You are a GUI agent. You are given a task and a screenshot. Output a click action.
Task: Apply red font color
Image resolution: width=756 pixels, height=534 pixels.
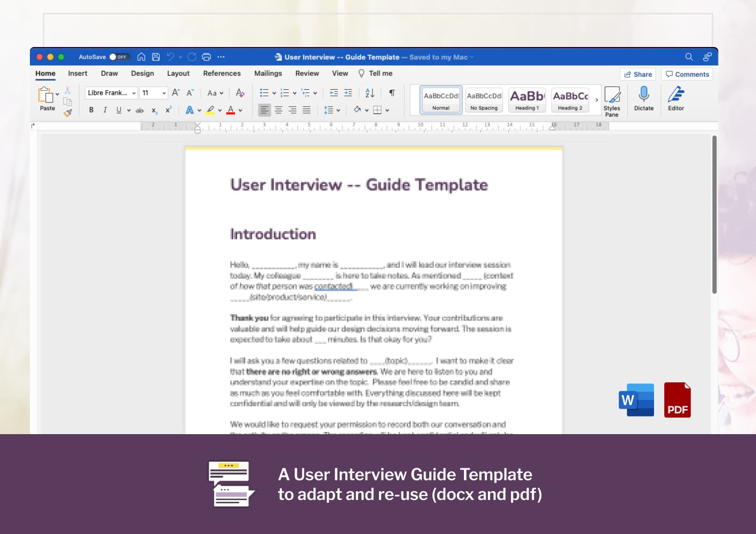click(x=231, y=110)
